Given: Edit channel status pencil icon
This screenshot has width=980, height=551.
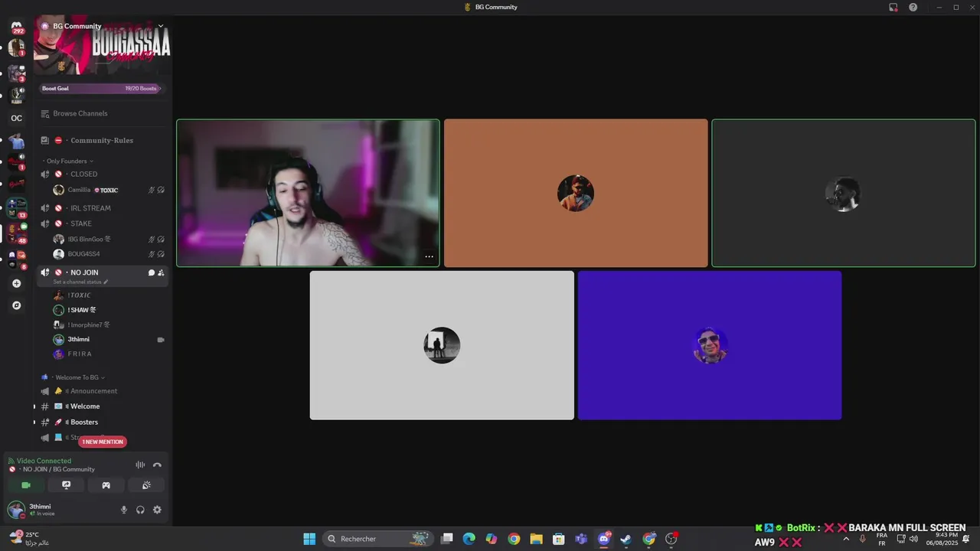Looking at the screenshot, I should coord(106,282).
